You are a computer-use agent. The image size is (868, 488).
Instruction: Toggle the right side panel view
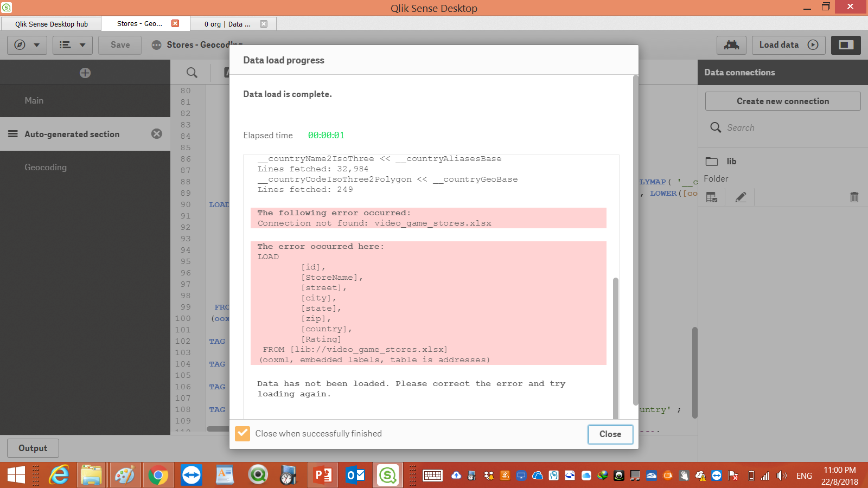point(846,45)
